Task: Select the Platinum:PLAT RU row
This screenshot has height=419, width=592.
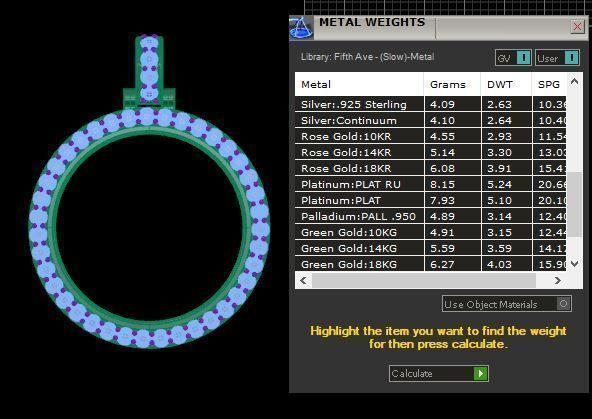Action: coord(430,184)
